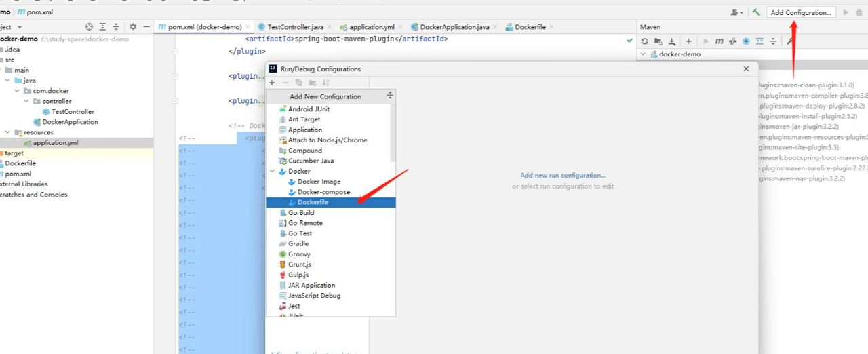Close the pom.xml editor tab
Viewport: 868px width, 354px height.
pyautogui.click(x=247, y=27)
